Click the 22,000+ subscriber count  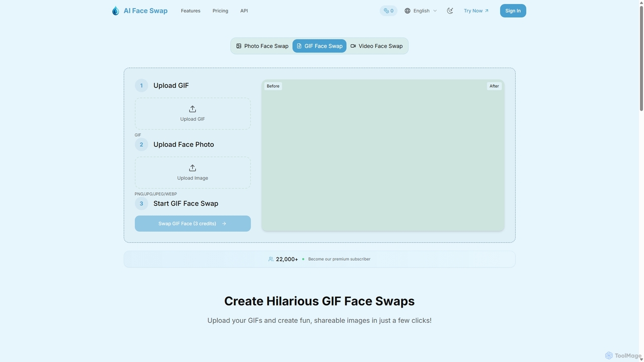point(287,259)
